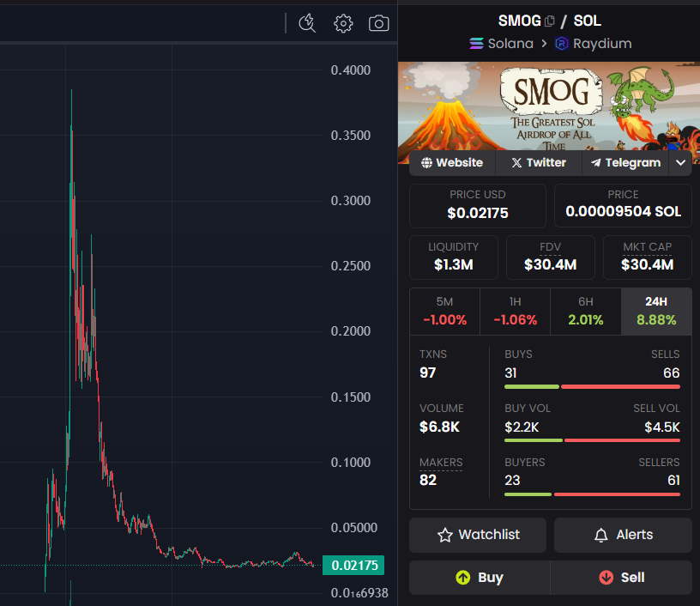This screenshot has height=606, width=700.
Task: Click the buys versus sells ratio bar
Action: (592, 387)
